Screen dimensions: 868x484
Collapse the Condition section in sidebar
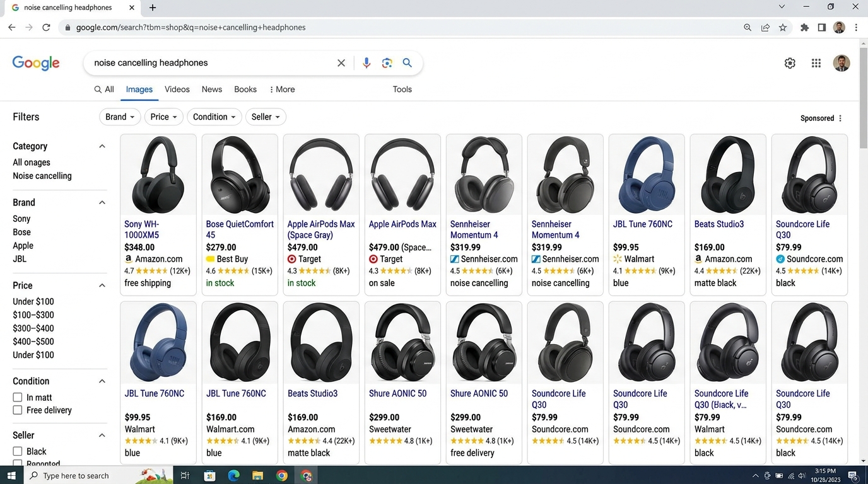coord(102,381)
